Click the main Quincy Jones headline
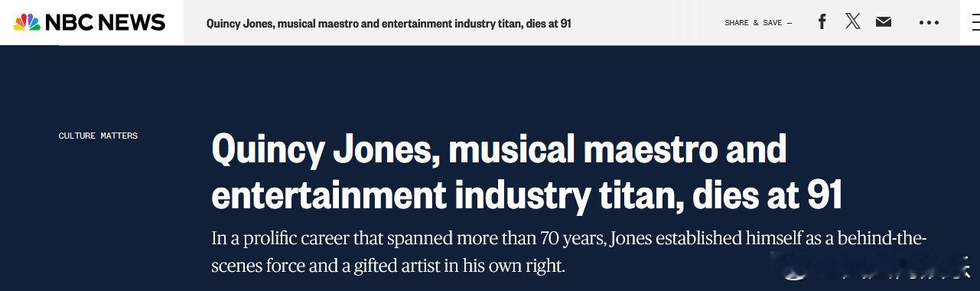The height and width of the screenshot is (291, 980). (x=526, y=172)
